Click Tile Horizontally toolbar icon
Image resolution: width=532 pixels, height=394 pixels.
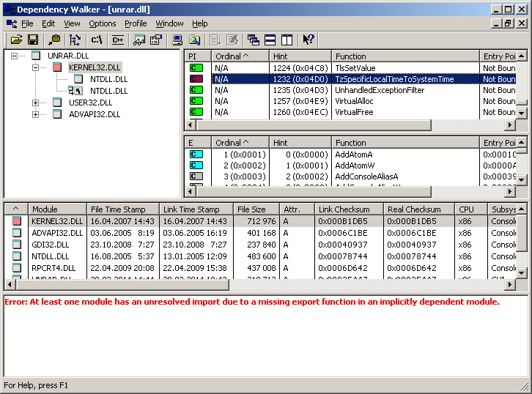[270, 40]
